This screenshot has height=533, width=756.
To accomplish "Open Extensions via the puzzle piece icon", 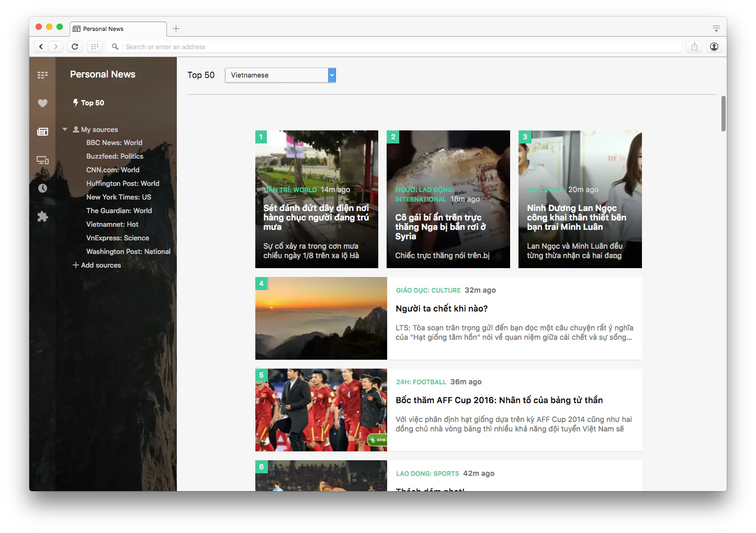I will point(42,216).
